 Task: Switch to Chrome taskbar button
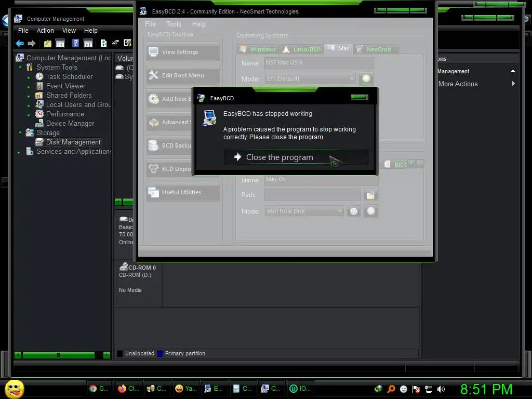(x=99, y=389)
